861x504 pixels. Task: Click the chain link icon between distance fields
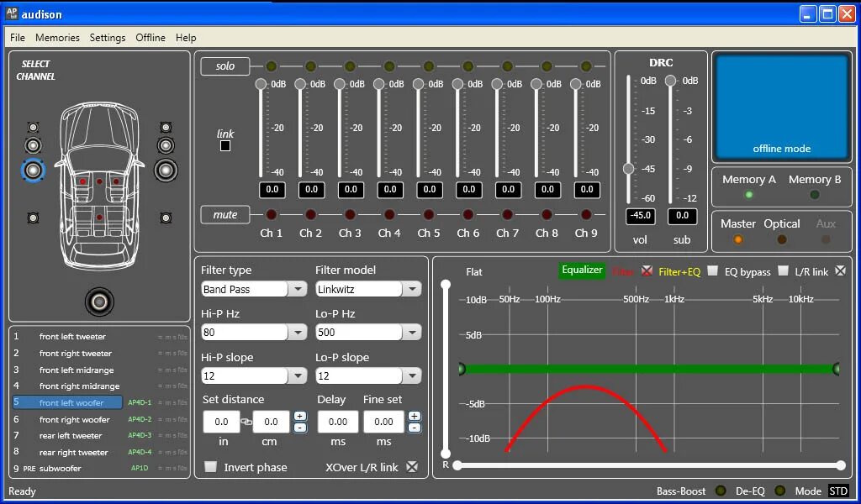point(246,422)
